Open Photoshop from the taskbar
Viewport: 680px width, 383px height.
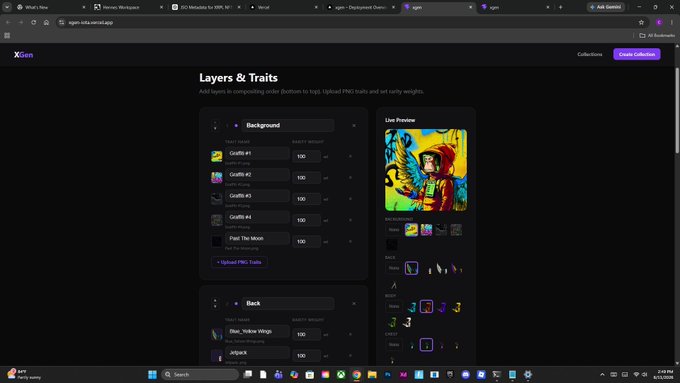tap(388, 374)
